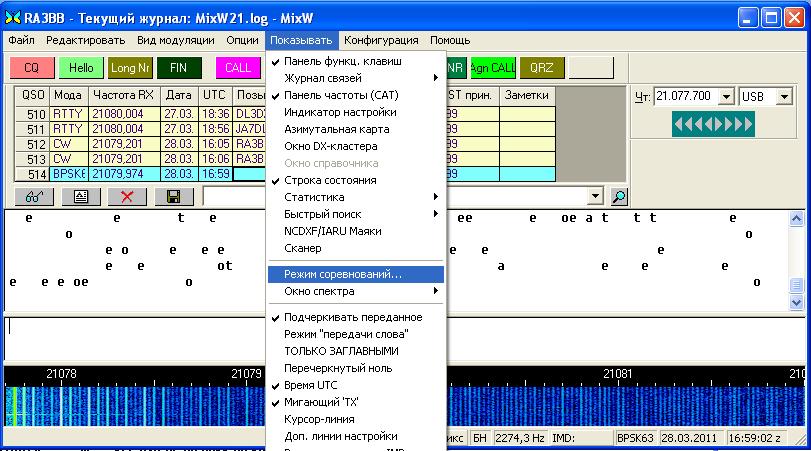Expand the frequency 21.077.700 combo box
The image size is (811, 451).
coord(726,96)
